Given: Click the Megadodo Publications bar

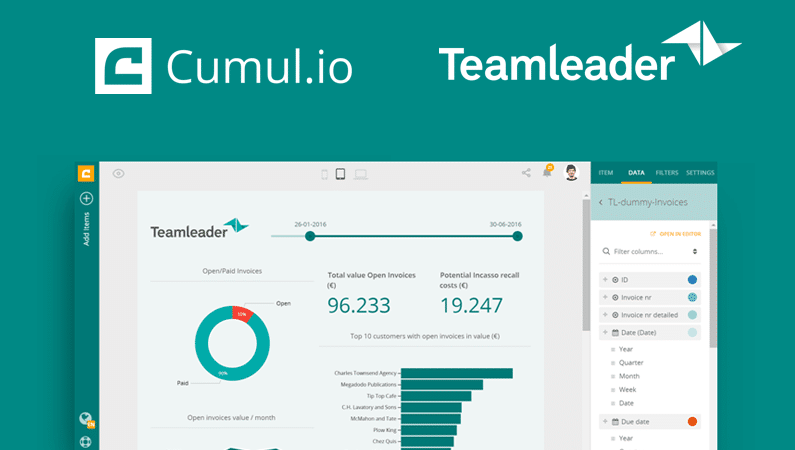Looking at the screenshot, I should (x=442, y=385).
